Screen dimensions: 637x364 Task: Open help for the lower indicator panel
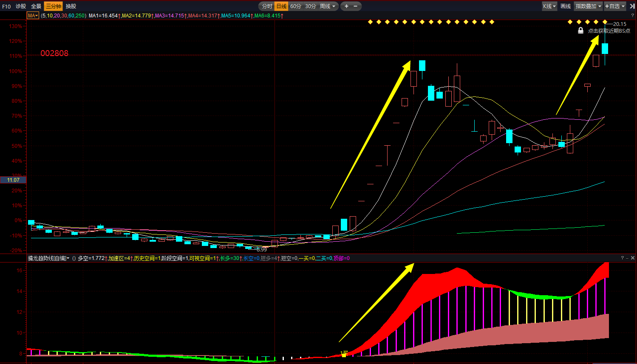pos(623,258)
